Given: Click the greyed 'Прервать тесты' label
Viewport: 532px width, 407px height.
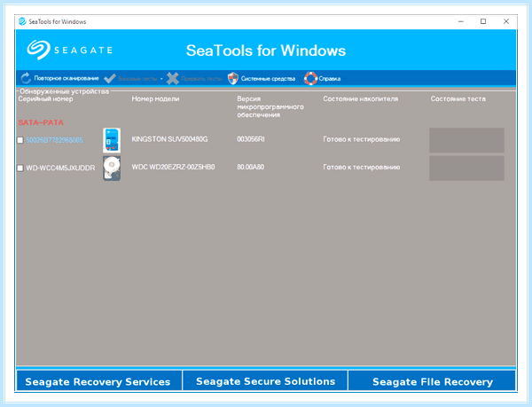Looking at the screenshot, I should (201, 79).
